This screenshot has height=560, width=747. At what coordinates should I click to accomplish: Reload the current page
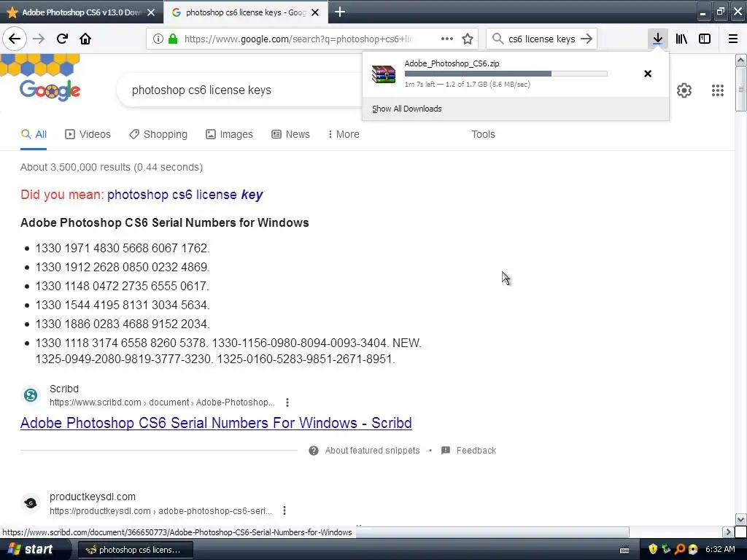point(62,39)
